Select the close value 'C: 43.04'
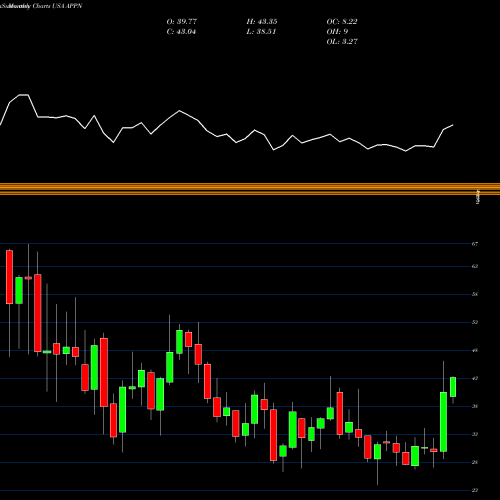 pyautogui.click(x=181, y=32)
